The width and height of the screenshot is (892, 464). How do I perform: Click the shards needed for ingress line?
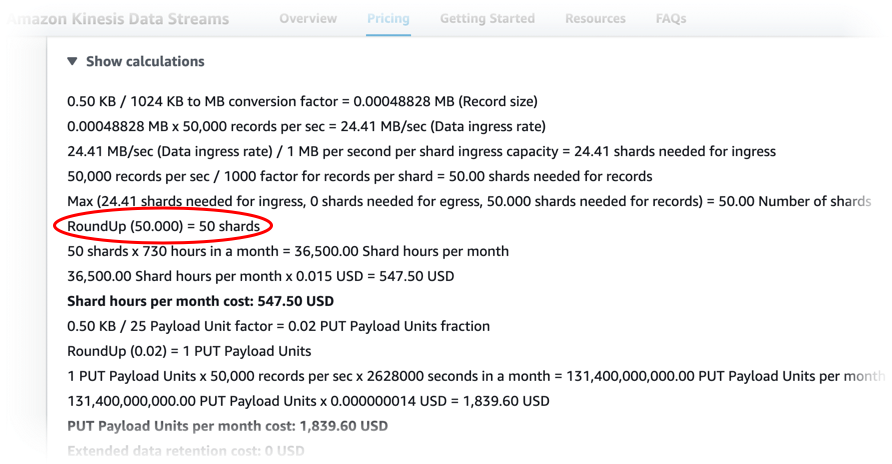point(422,151)
